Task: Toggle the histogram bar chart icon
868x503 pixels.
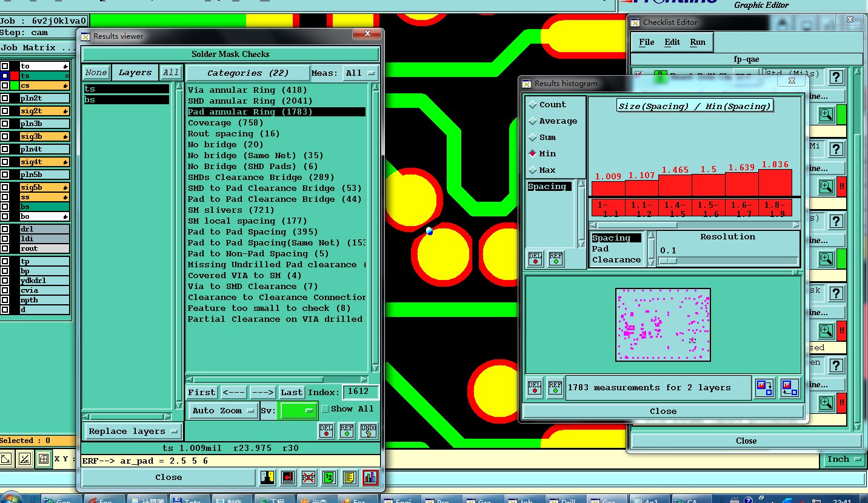Action: click(370, 478)
